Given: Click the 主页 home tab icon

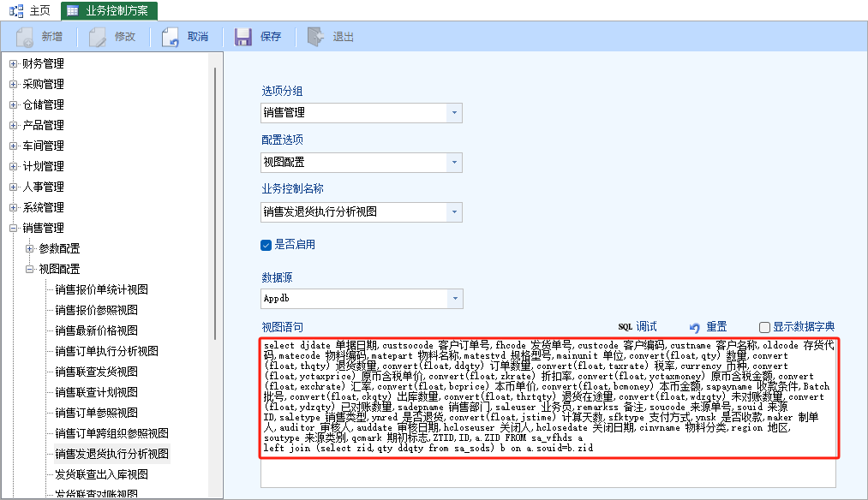Looking at the screenshot, I should point(16,10).
